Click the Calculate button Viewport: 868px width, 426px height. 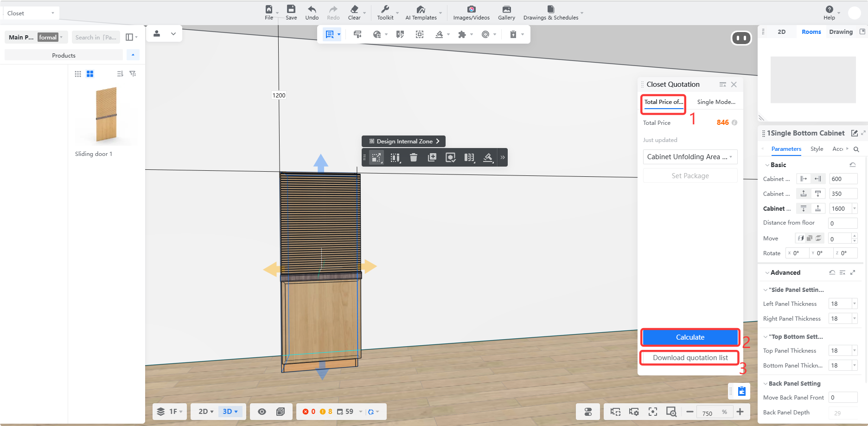click(690, 337)
